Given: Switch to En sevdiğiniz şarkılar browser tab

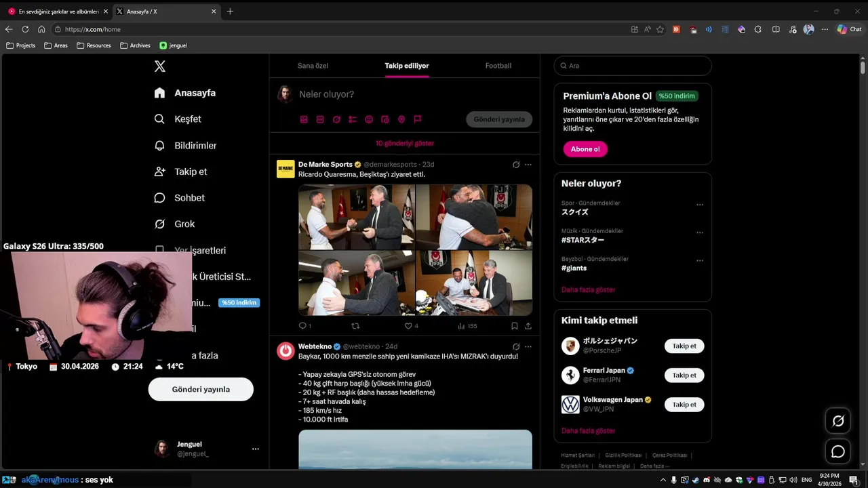Looking at the screenshot, I should pyautogui.click(x=58, y=12).
